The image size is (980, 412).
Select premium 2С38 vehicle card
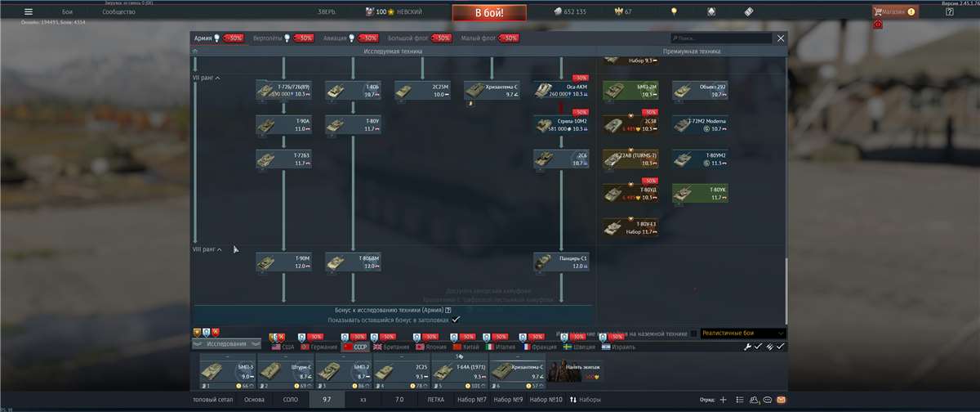(630, 124)
